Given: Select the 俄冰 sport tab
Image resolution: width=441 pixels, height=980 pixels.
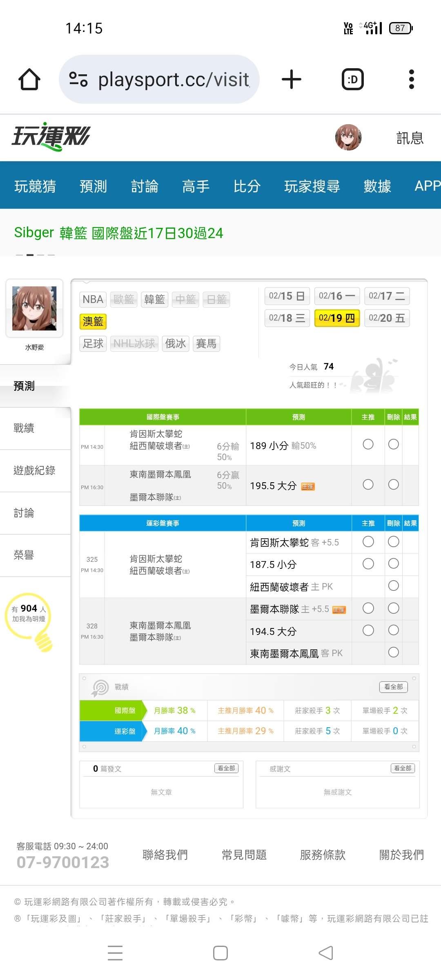Looking at the screenshot, I should point(176,343).
